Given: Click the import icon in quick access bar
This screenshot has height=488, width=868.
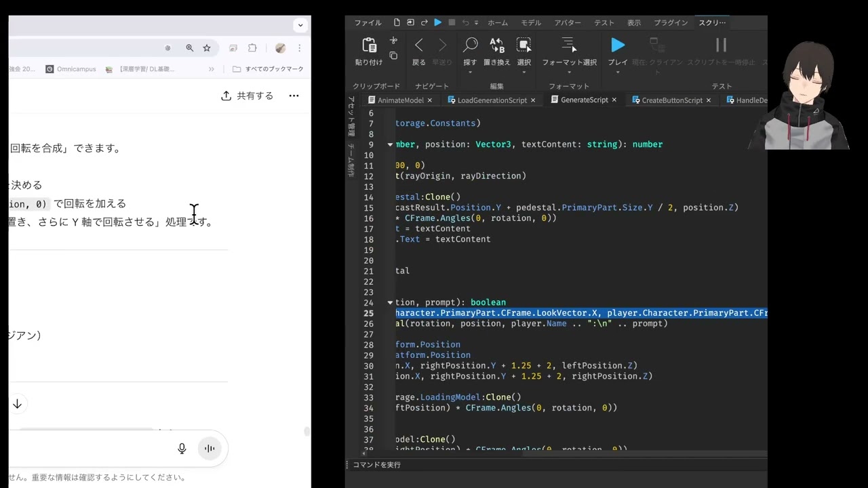Looking at the screenshot, I should pyautogui.click(x=410, y=22).
